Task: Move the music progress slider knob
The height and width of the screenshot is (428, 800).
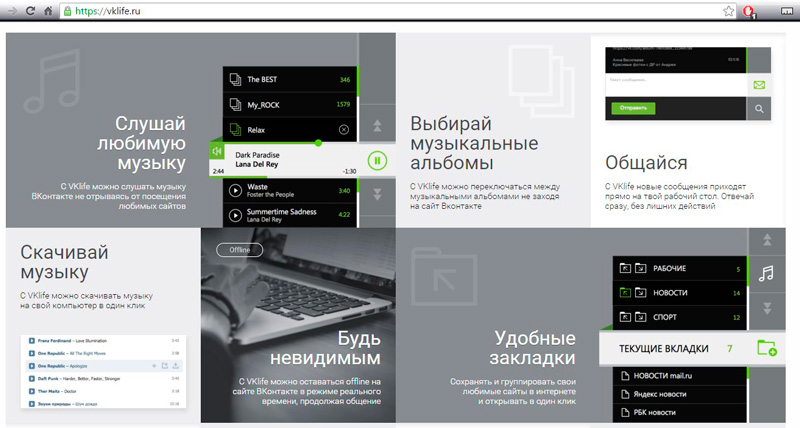Action: click(318, 143)
